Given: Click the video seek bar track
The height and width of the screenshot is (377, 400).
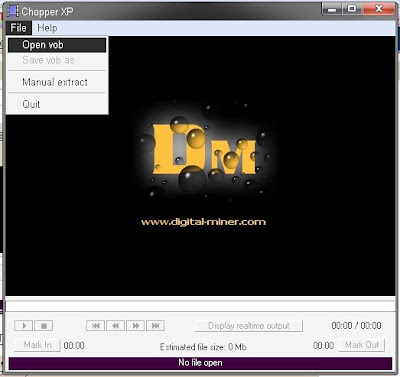Looking at the screenshot, I should pyautogui.click(x=200, y=306).
